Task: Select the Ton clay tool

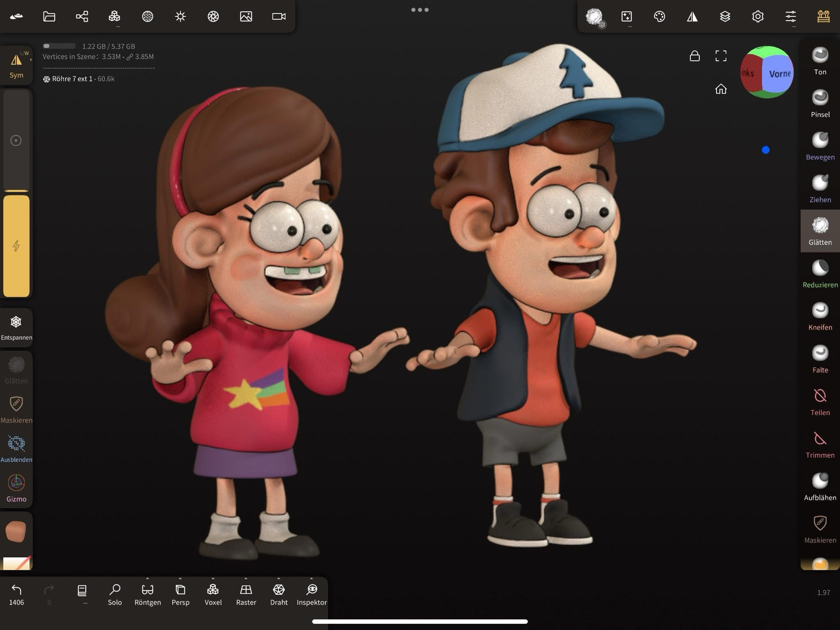Action: point(820,61)
